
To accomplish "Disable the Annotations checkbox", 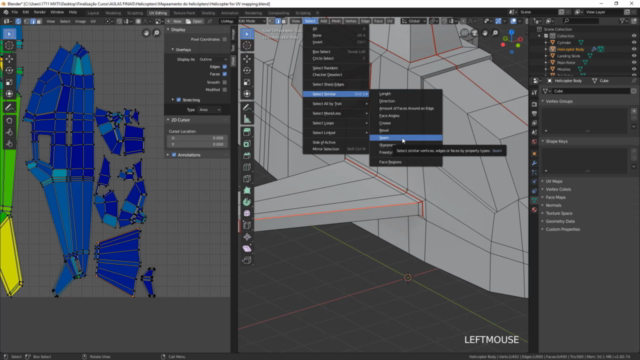I will 174,155.
